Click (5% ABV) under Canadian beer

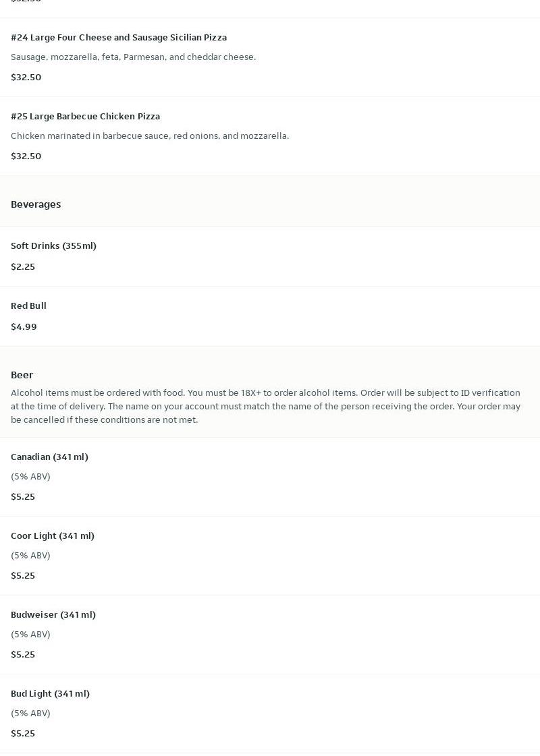(x=30, y=476)
